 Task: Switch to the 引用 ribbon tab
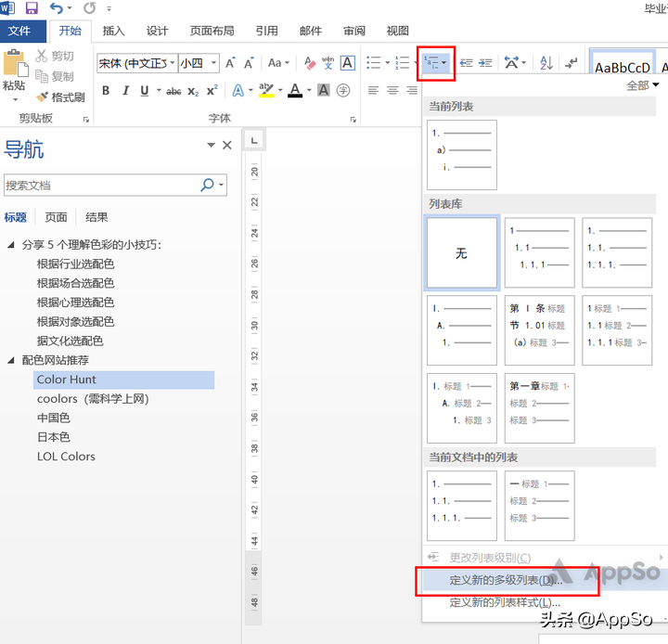coord(267,31)
